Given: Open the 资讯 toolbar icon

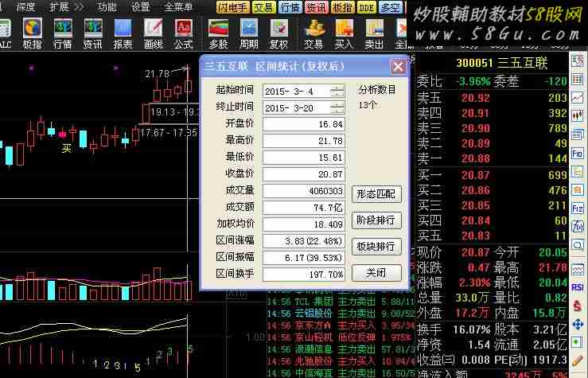Looking at the screenshot, I should pyautogui.click(x=92, y=33).
